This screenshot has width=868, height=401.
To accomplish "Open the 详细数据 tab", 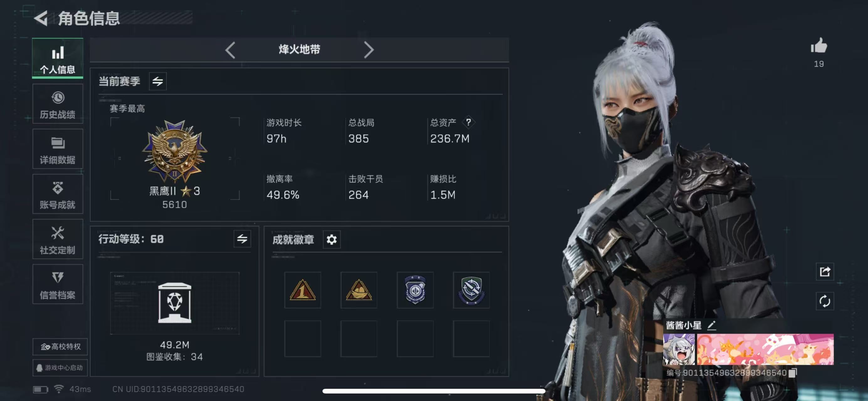I will pyautogui.click(x=58, y=149).
